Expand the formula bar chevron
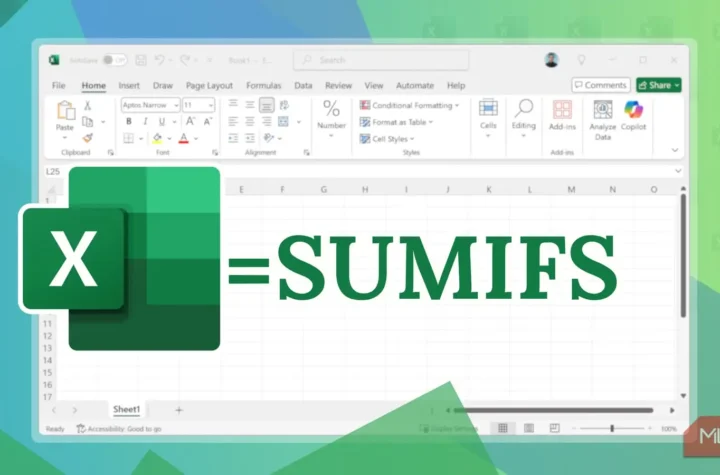 (x=678, y=171)
